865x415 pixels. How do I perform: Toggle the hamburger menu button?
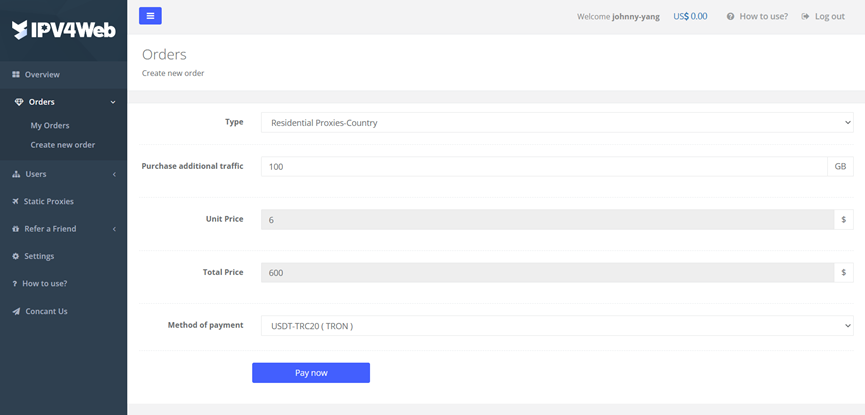click(150, 16)
